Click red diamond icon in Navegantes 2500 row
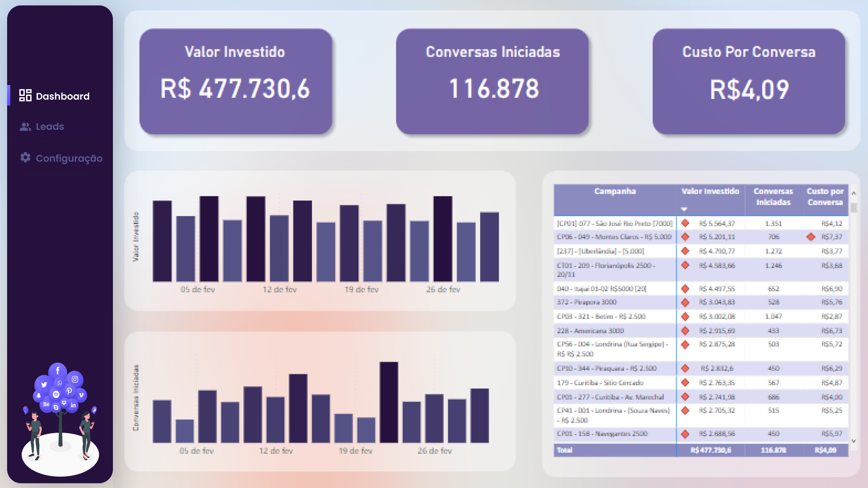The height and width of the screenshot is (488, 868). coord(685,434)
